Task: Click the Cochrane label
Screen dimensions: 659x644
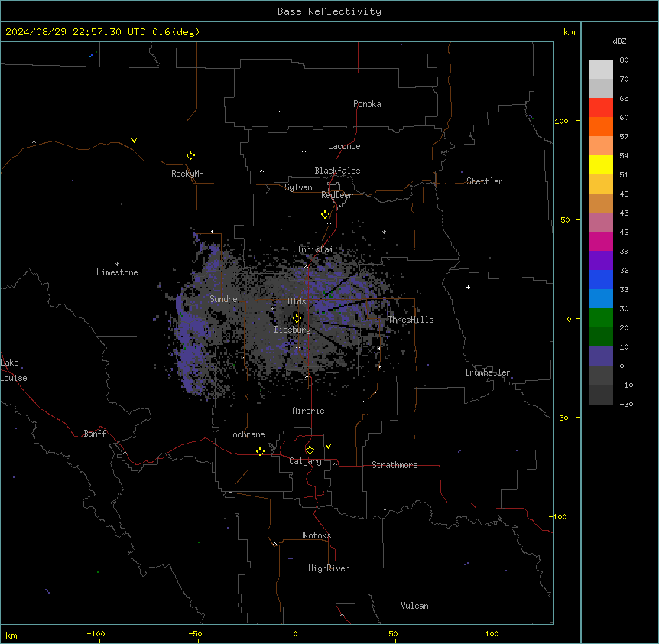Action: pyautogui.click(x=246, y=434)
